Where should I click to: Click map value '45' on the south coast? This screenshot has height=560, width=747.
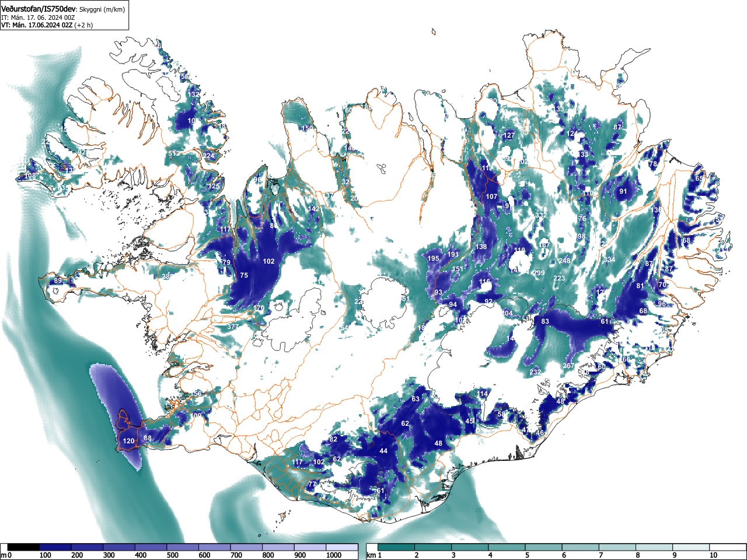[x=469, y=421]
